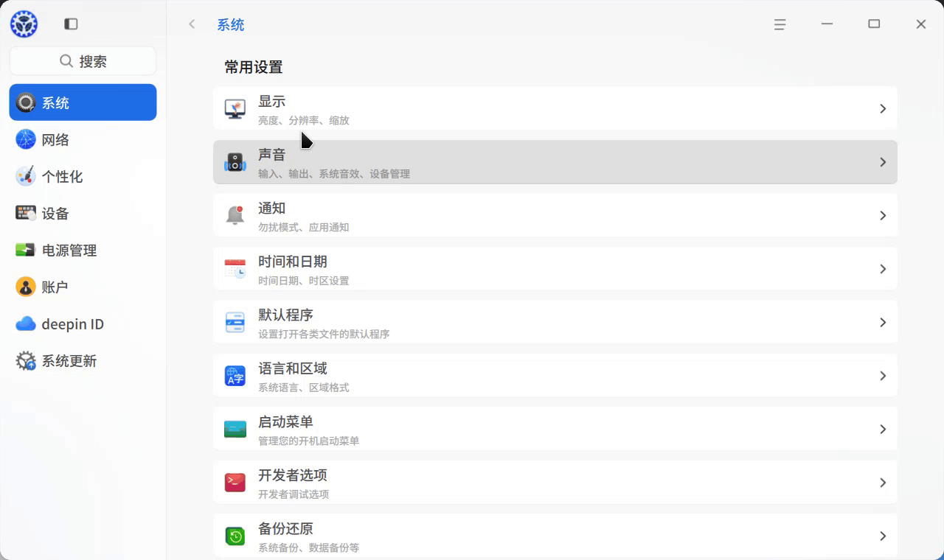Screen dimensions: 944x560
Task: Click the deepin ID cloud icon
Action: coord(26,323)
